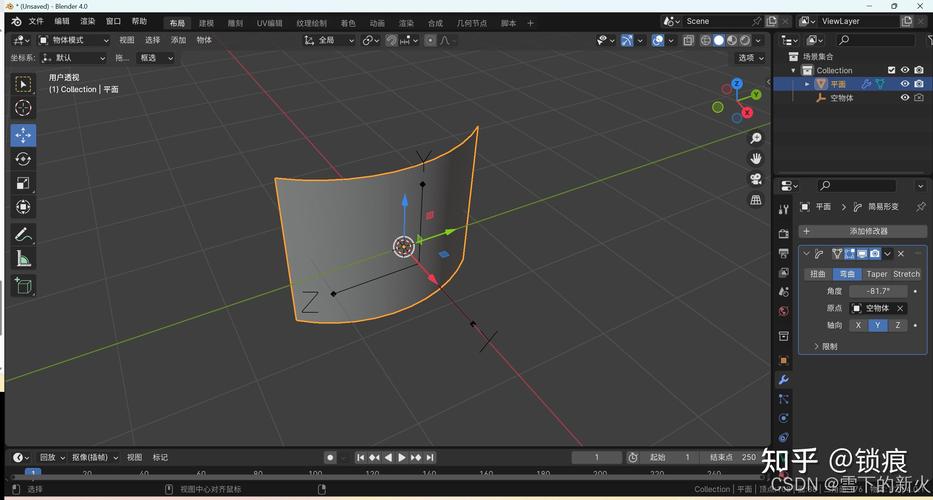Toggle modifier viewport display button
933x500 pixels.
coord(862,254)
